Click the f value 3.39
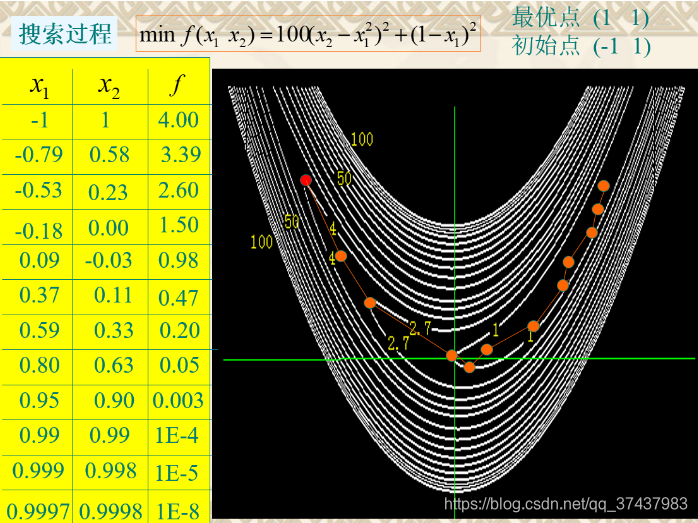The height and width of the screenshot is (523, 698). tap(181, 154)
